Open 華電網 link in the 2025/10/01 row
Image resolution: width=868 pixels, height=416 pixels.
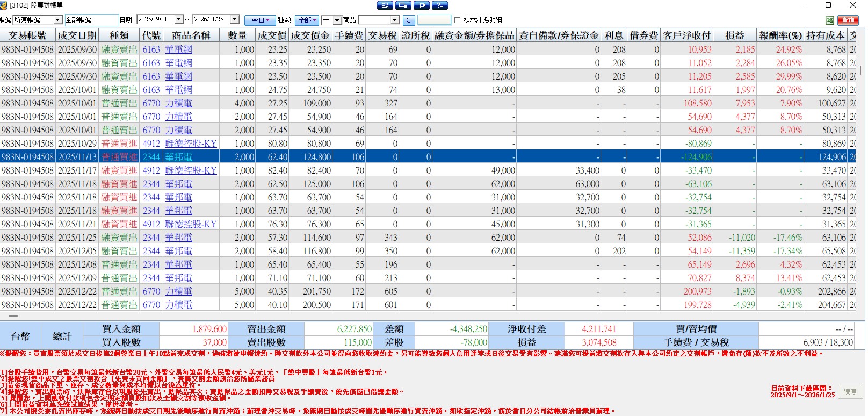click(x=178, y=90)
